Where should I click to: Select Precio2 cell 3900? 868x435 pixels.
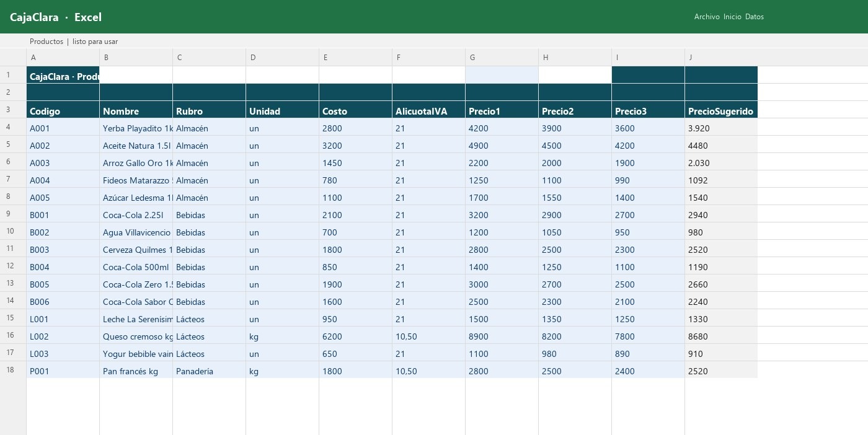pyautogui.click(x=575, y=127)
